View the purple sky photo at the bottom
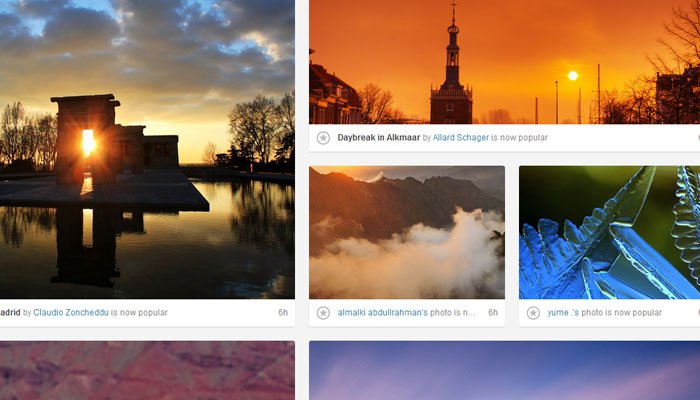 point(504,371)
